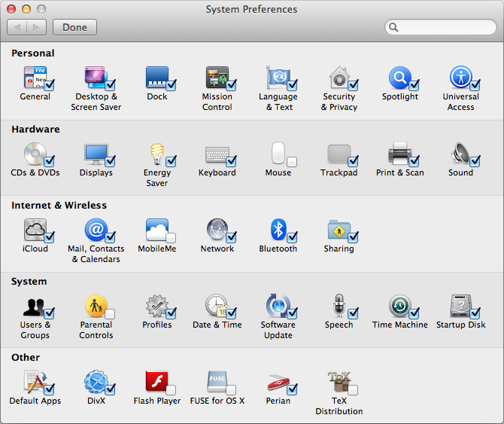
Task: Click the forward navigation arrow
Action: pos(36,27)
